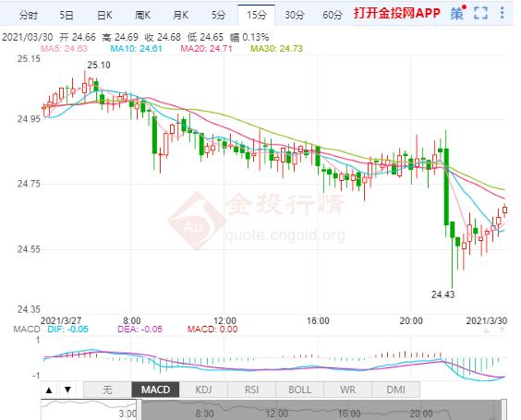Switch indicator to DMI
Image resolution: width=521 pixels, height=420 pixels.
(395, 390)
